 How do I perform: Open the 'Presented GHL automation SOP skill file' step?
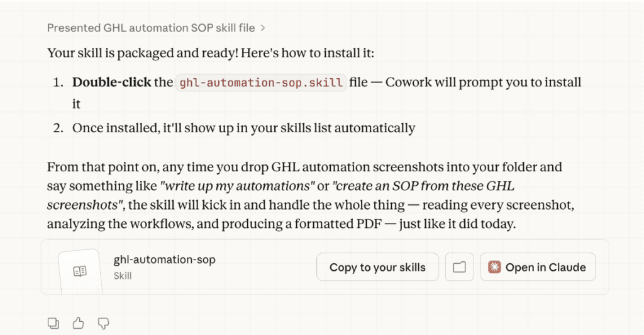(152, 28)
